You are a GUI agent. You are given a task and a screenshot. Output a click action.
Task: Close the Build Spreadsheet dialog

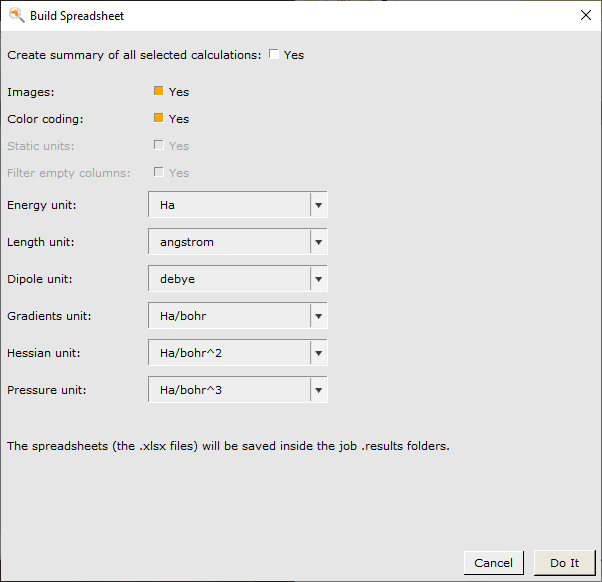tap(585, 15)
